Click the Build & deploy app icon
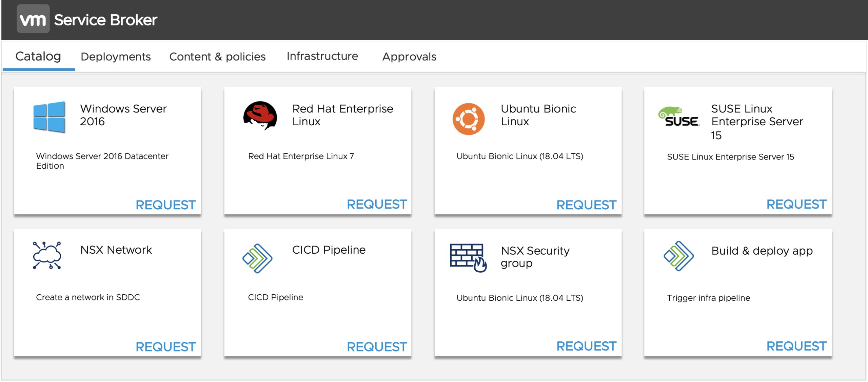This screenshot has height=382, width=868. coord(678,256)
